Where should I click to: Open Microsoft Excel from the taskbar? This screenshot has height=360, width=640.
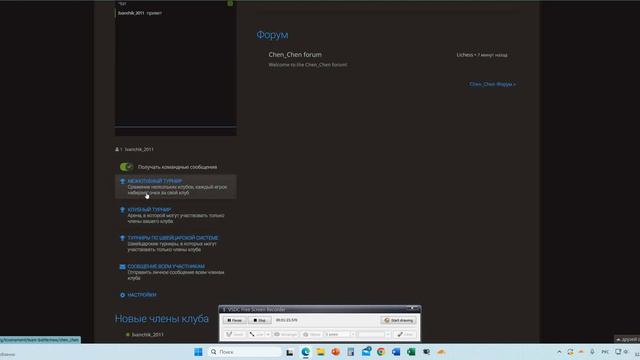pos(411,352)
